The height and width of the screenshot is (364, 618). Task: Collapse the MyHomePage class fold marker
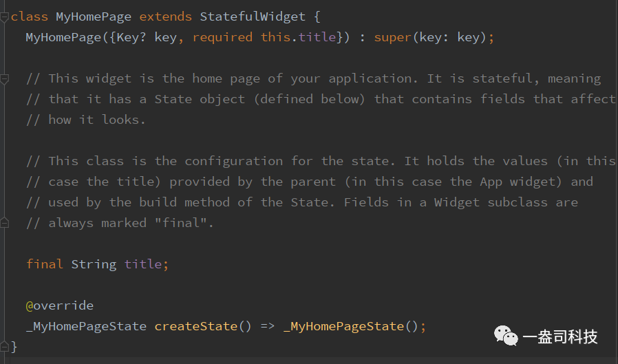point(4,17)
